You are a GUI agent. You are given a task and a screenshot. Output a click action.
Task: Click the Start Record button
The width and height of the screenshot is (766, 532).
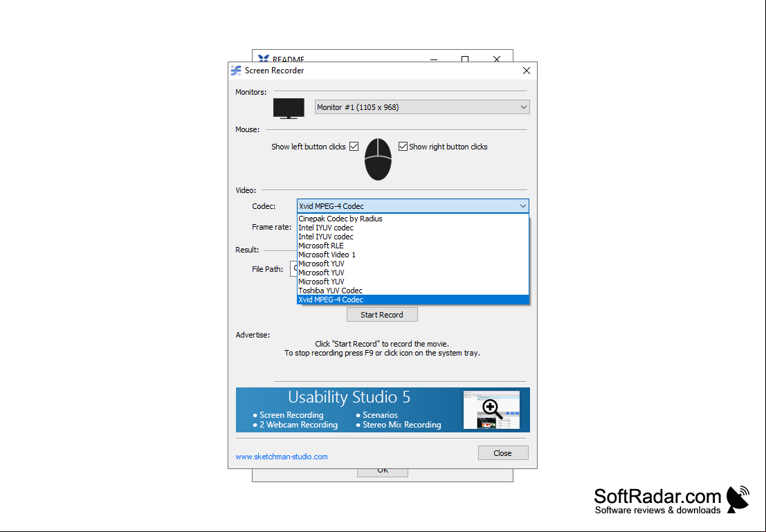382,315
